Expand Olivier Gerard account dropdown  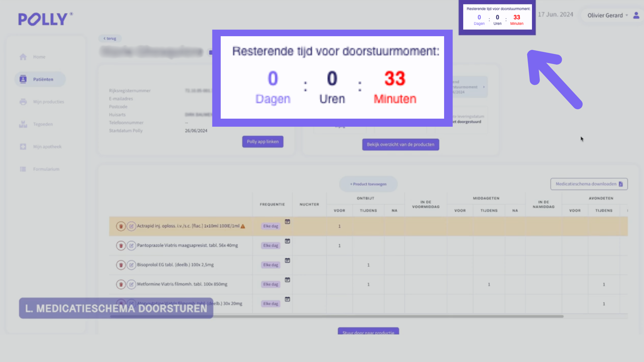point(607,15)
